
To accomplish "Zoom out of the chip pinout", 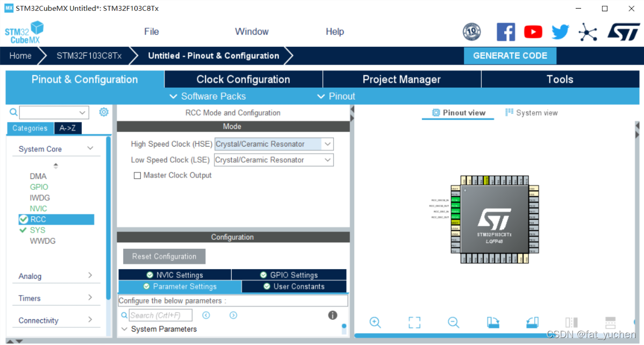I will point(453,322).
